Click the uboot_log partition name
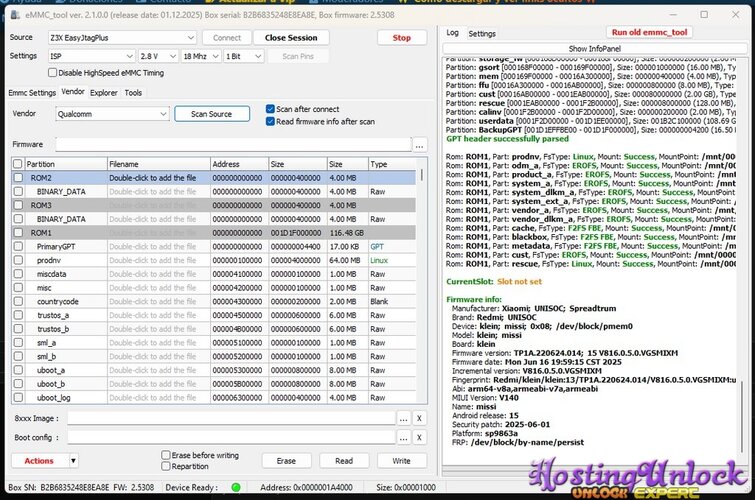The height and width of the screenshot is (500, 755). point(53,398)
